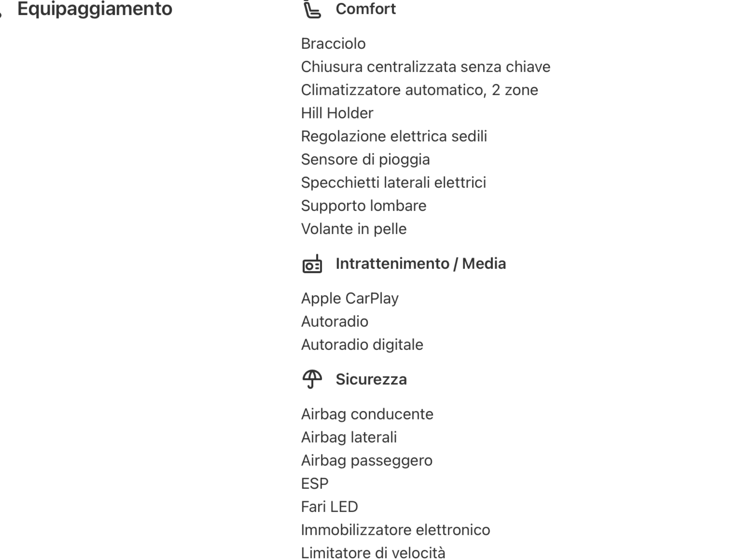Click the Sicurezza category heading
The height and width of the screenshot is (560, 747).
(371, 380)
